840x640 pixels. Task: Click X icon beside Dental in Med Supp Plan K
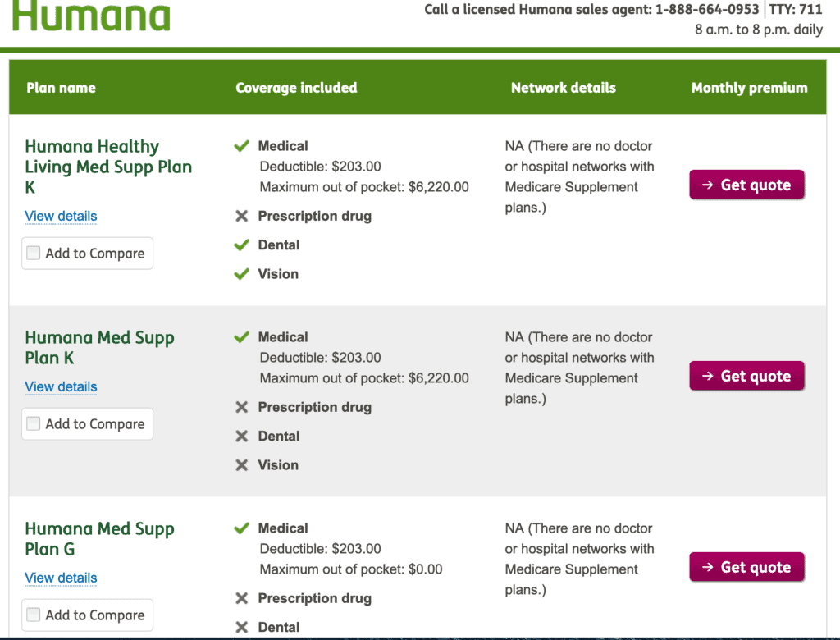[241, 437]
